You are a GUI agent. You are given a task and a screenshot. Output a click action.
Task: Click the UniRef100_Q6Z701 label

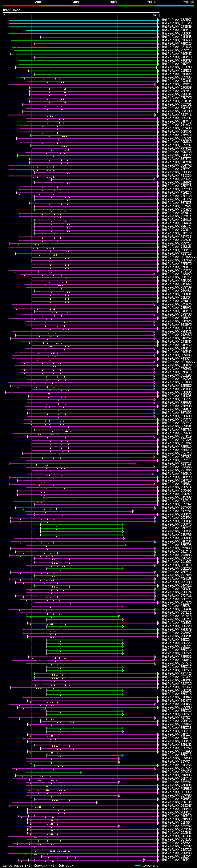pos(177,104)
